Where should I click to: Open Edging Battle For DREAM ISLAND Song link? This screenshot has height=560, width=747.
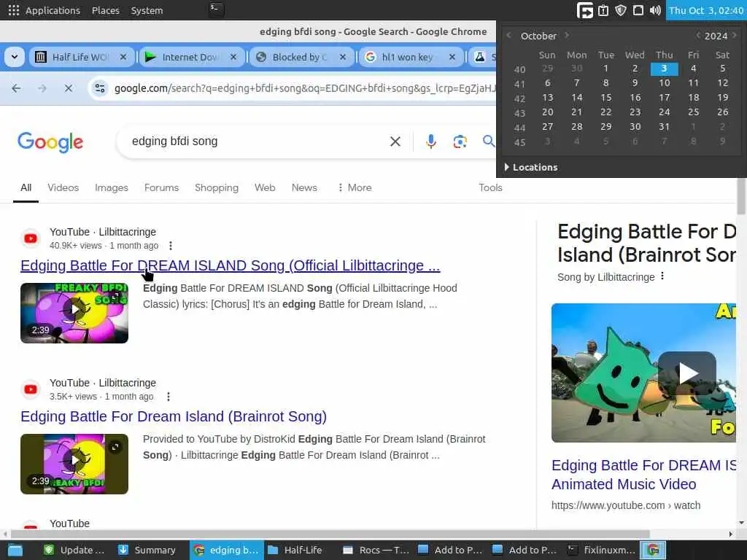pyautogui.click(x=230, y=265)
